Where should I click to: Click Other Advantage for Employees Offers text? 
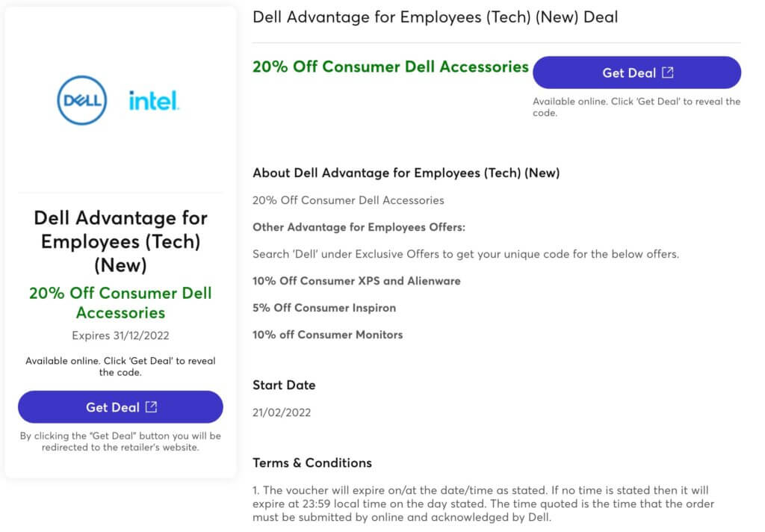tap(359, 227)
